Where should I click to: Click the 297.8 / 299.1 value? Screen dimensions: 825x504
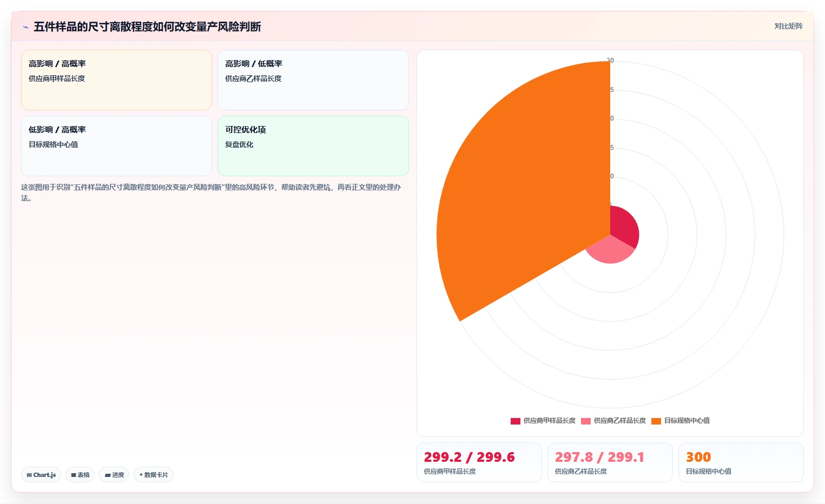599,457
